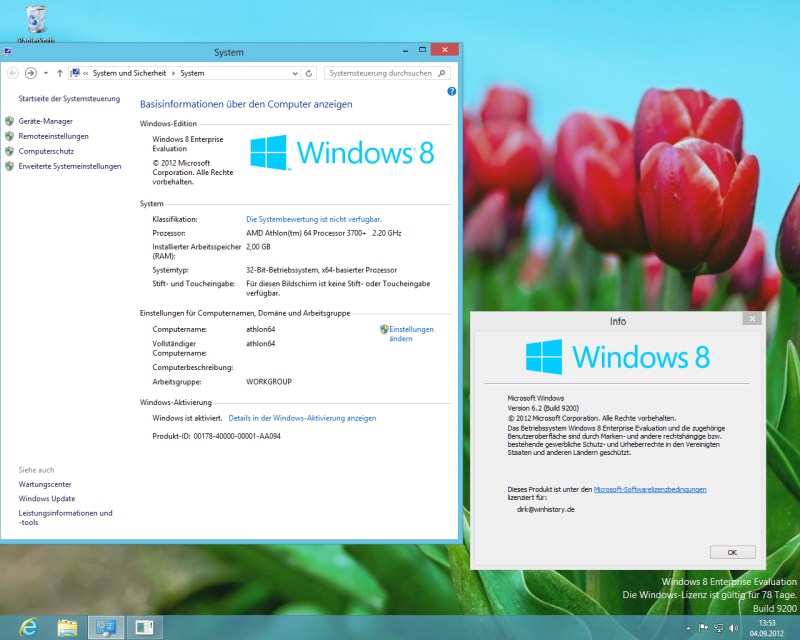Open the Microsoft-Softwarelizenzbedingungen link

click(x=650, y=489)
